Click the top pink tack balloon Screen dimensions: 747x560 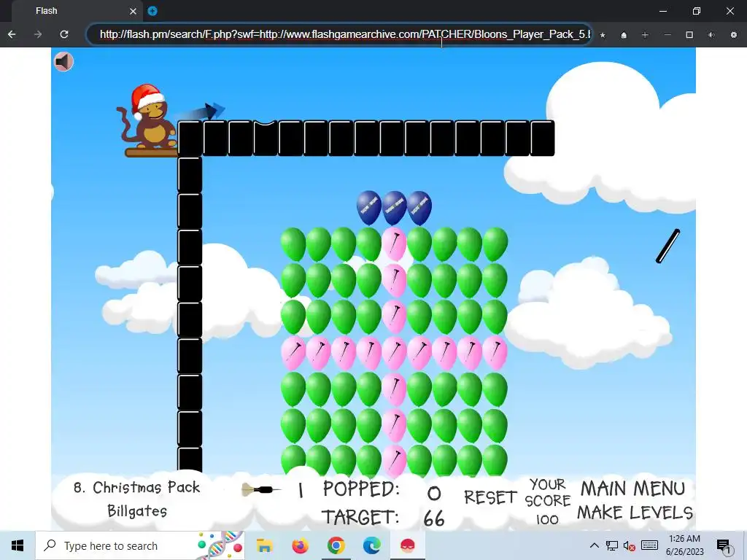pos(395,244)
